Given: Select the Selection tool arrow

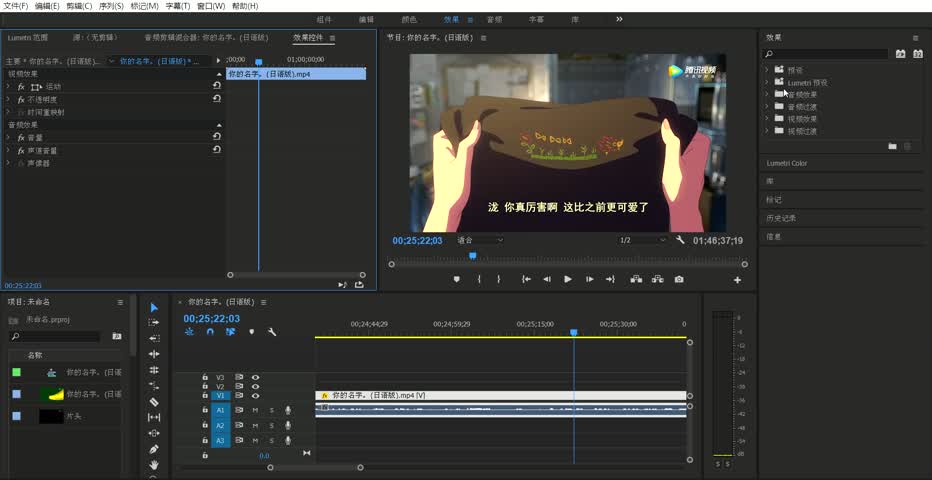Looking at the screenshot, I should click(x=154, y=307).
